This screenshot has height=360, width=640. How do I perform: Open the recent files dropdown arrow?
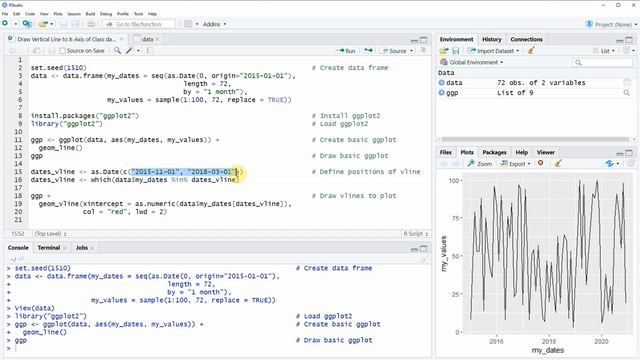(52, 24)
